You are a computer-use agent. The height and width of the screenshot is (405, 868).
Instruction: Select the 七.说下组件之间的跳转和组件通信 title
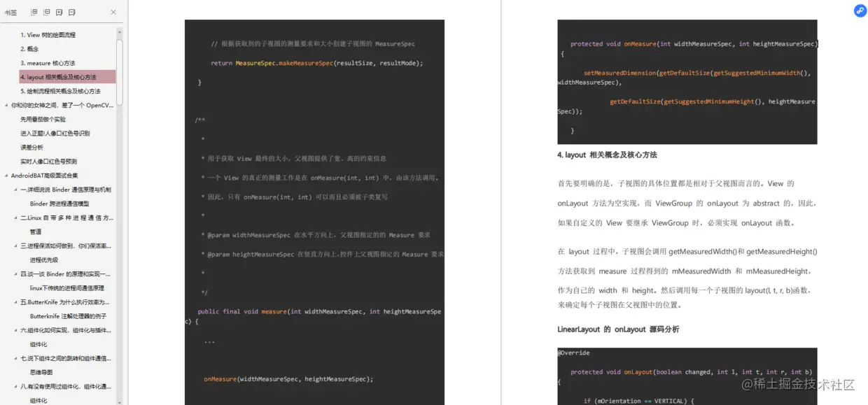(66, 358)
